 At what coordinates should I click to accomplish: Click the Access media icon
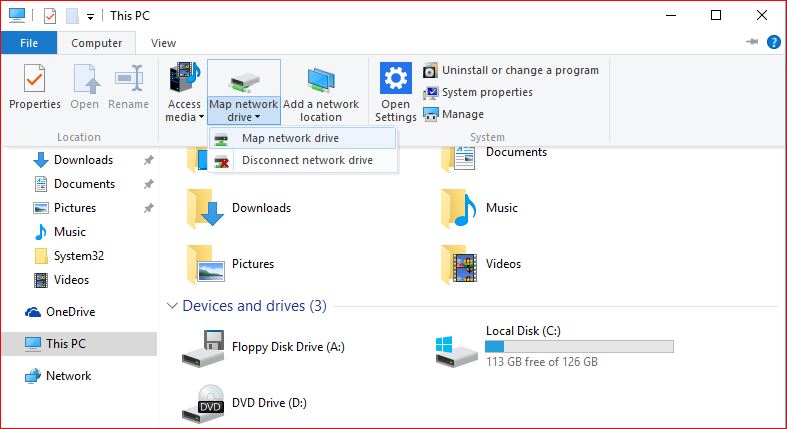(185, 78)
